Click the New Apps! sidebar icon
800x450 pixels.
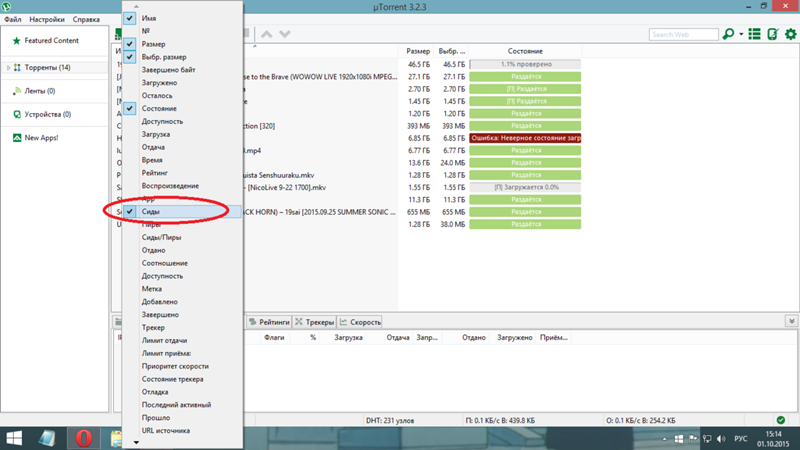(17, 138)
